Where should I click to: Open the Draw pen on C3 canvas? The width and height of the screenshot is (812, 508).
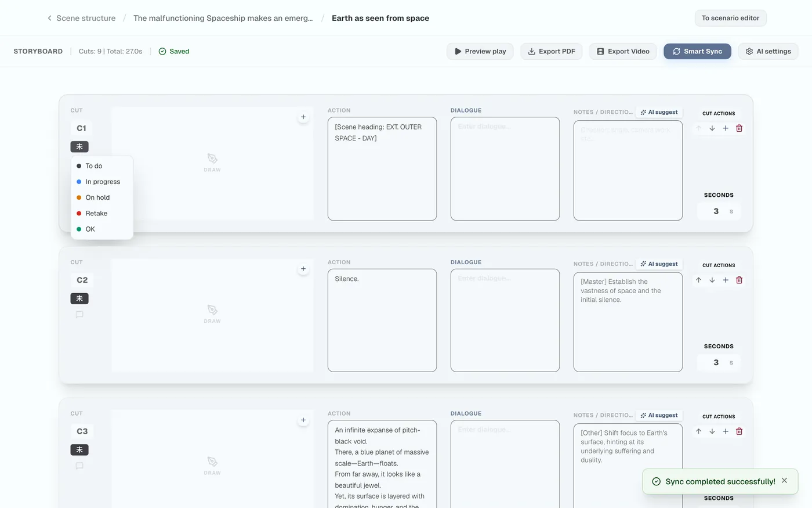(212, 465)
